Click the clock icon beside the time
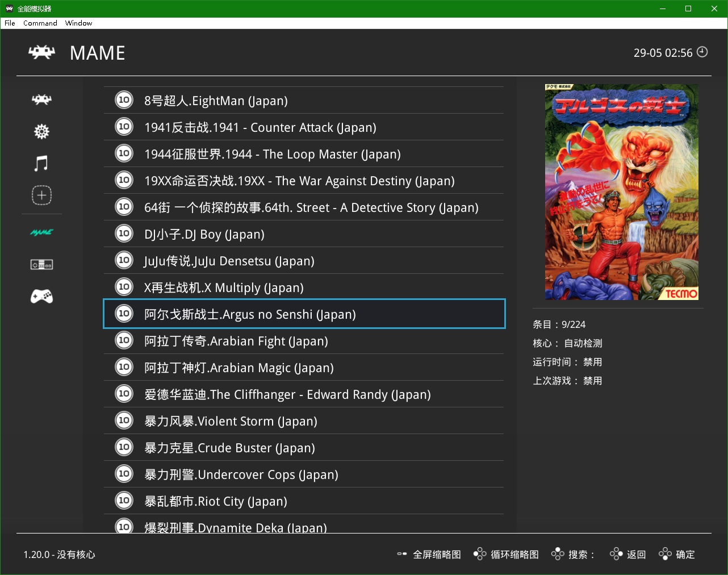This screenshot has width=728, height=575. coord(702,52)
